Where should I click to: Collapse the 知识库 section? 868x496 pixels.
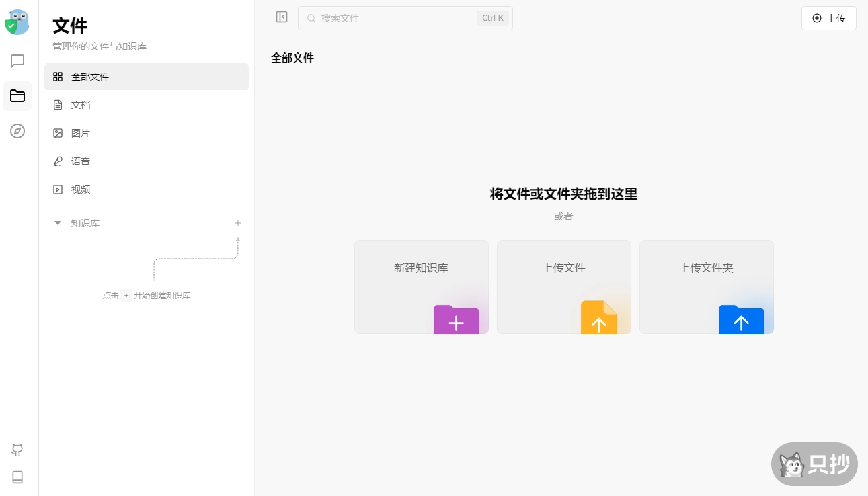[x=58, y=223]
